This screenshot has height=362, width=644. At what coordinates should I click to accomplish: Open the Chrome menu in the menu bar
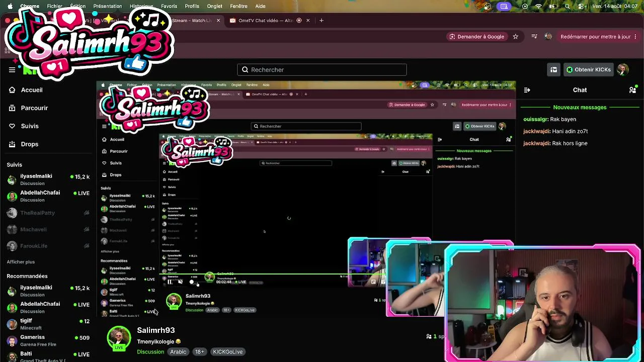30,6
